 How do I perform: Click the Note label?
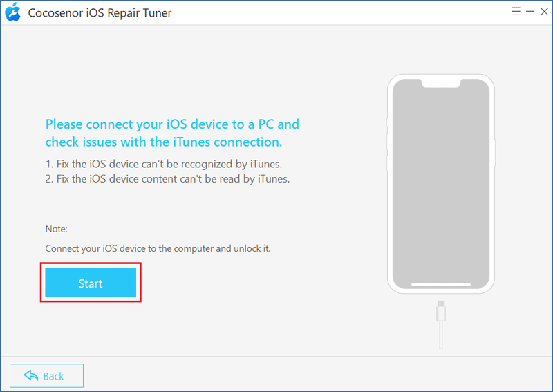click(57, 229)
